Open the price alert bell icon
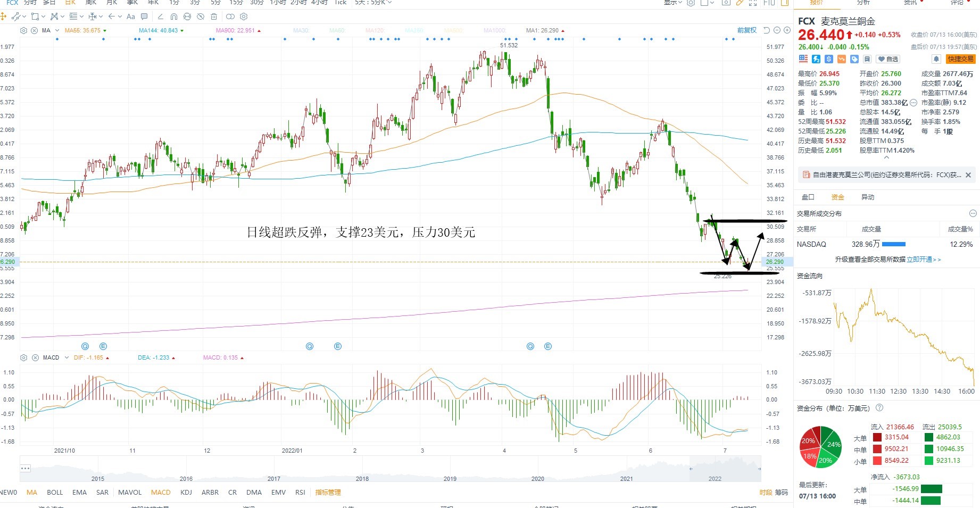 click(x=936, y=59)
